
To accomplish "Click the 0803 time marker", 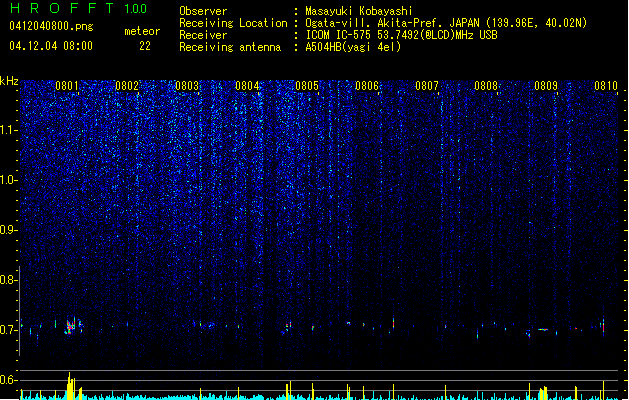I will 187,86.
